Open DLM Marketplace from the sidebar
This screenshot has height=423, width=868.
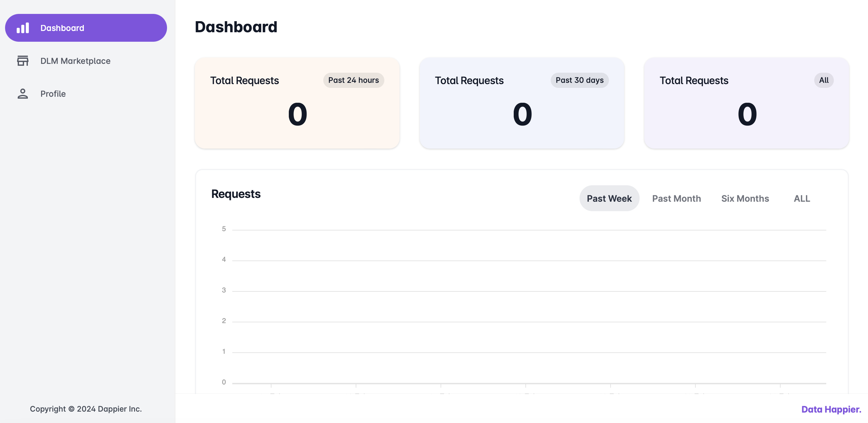[x=75, y=61]
